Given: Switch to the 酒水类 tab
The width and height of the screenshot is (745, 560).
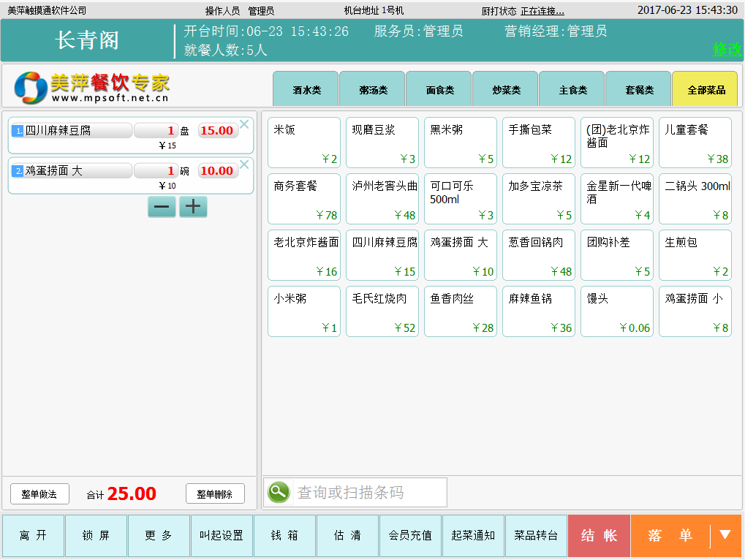Looking at the screenshot, I should point(306,90).
